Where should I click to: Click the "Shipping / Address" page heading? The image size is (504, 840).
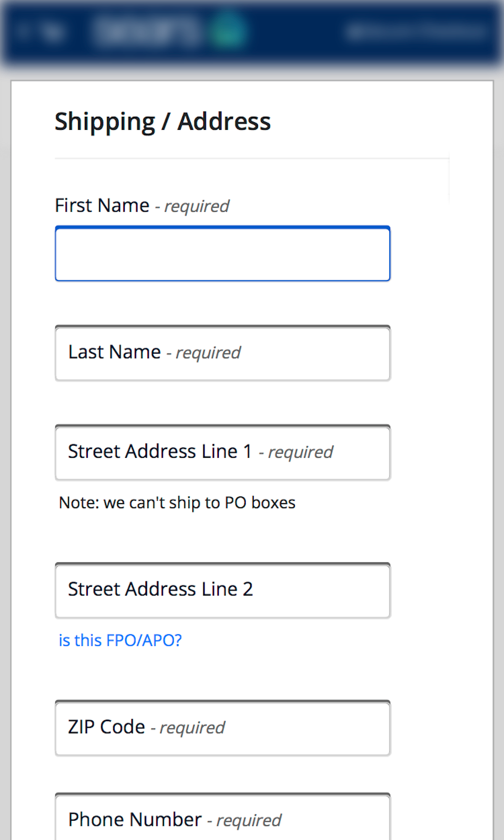(x=163, y=121)
